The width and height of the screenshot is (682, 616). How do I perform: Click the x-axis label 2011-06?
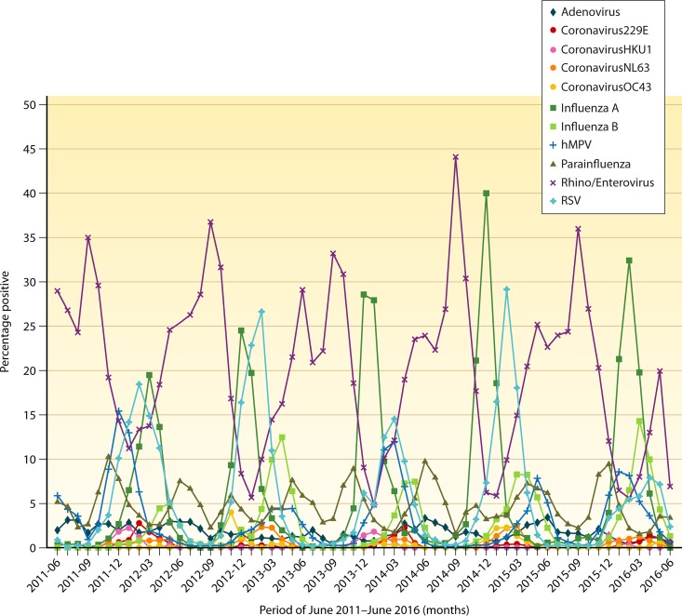tap(45, 575)
